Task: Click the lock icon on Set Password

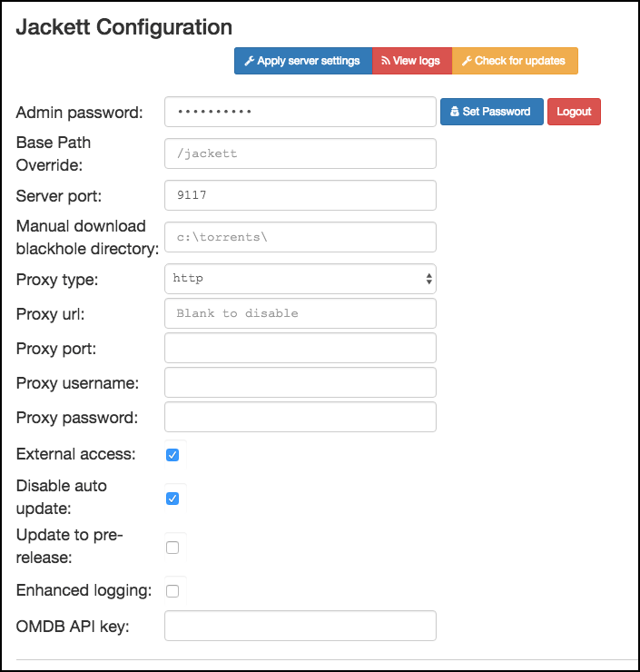Action: [x=455, y=112]
